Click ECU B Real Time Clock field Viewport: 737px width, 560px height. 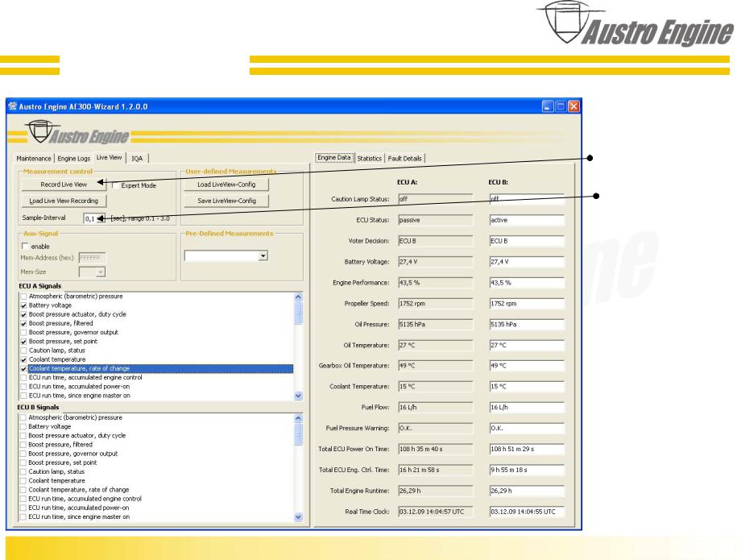(x=527, y=512)
